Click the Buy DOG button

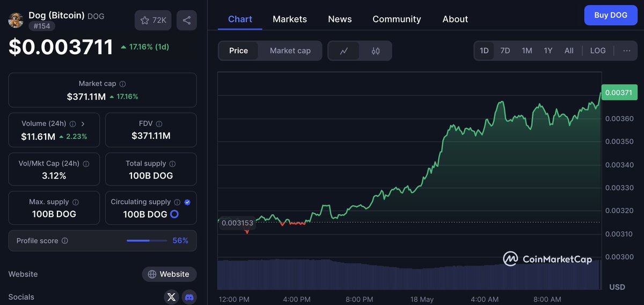pyautogui.click(x=611, y=15)
